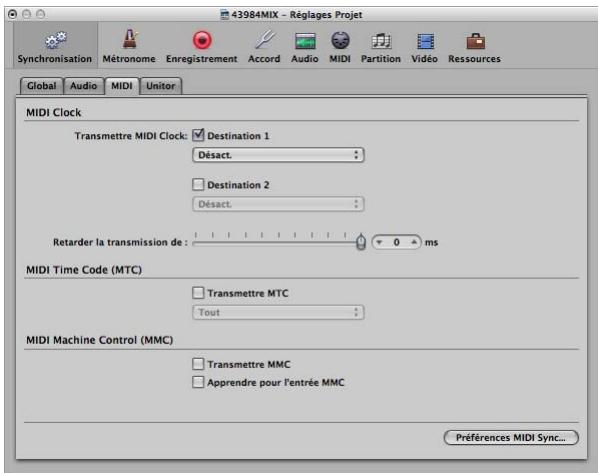Open the MIDI settings pane in toolbar

pos(340,47)
